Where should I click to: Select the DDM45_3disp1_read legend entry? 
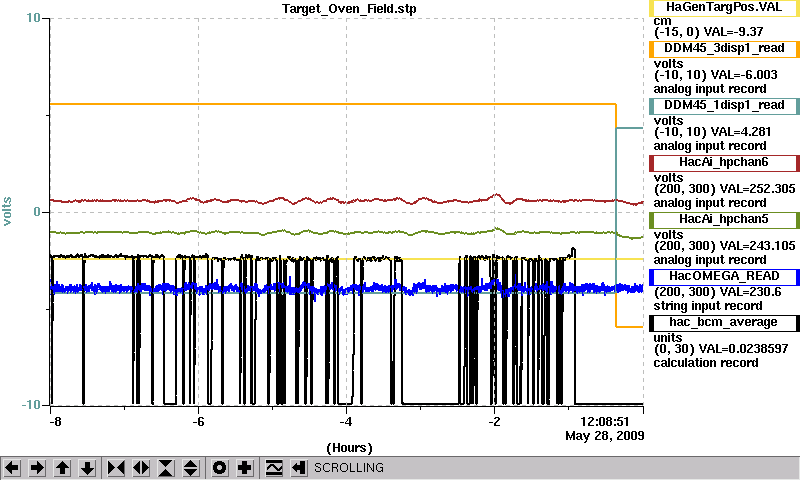tap(724, 49)
